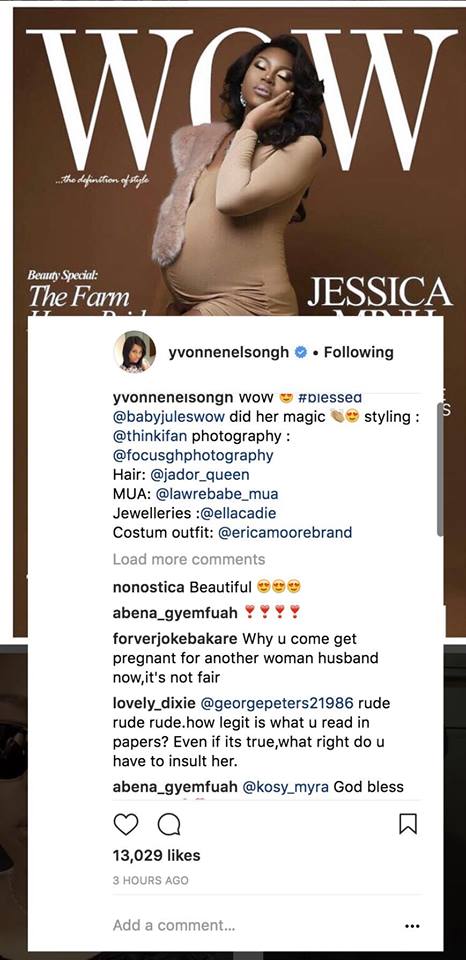Open lovely_dixie commenter profile

[x=149, y=703]
